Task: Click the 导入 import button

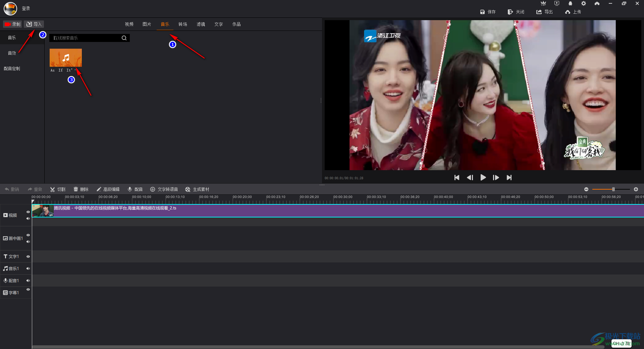Action: pyautogui.click(x=34, y=24)
